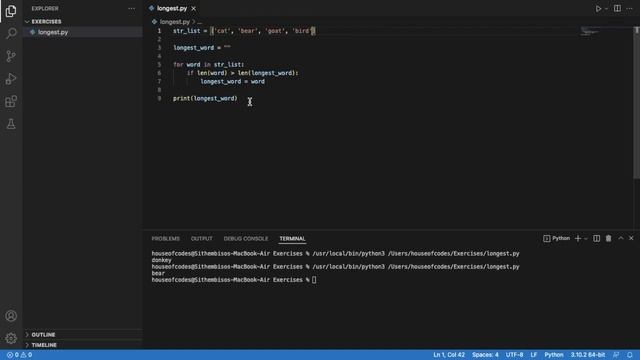Place cursor on longest_word = "" line
Viewport: 640px width, 360px height.
[202, 48]
